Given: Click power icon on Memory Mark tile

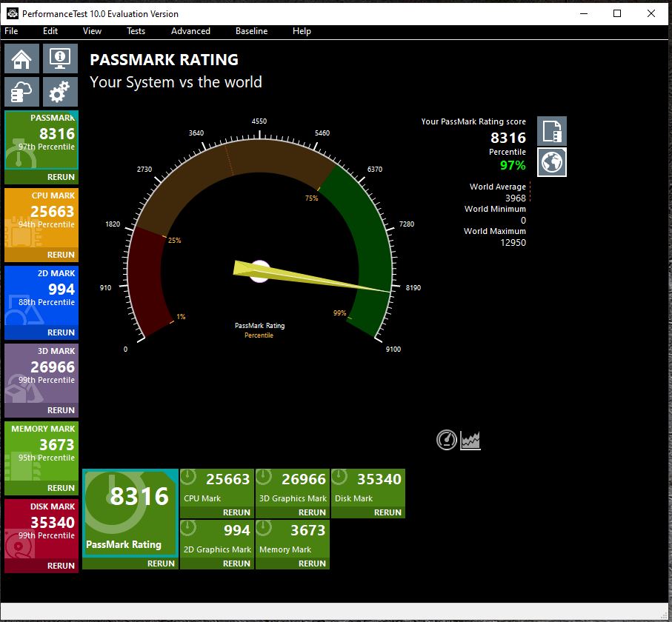Looking at the screenshot, I should 264,528.
